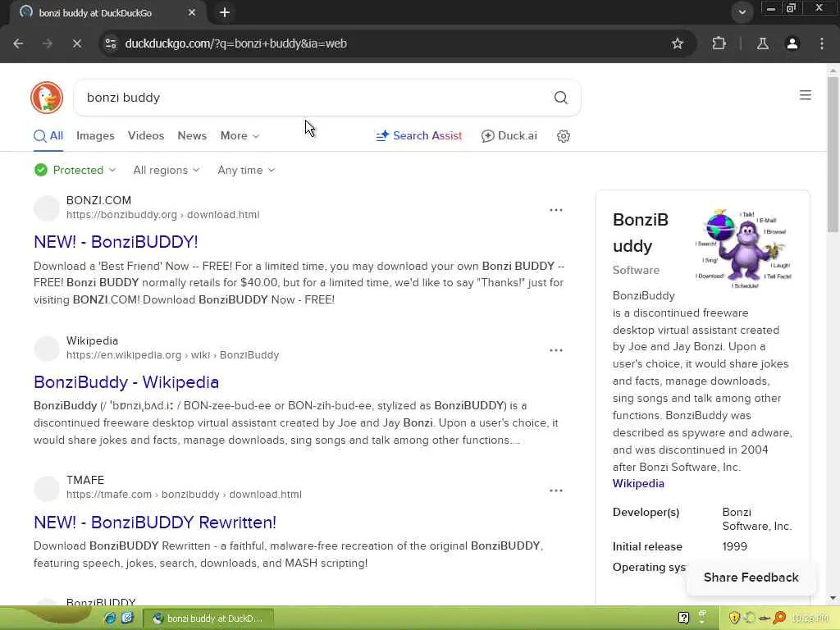Expand the Protected safe search dropdown

75,170
